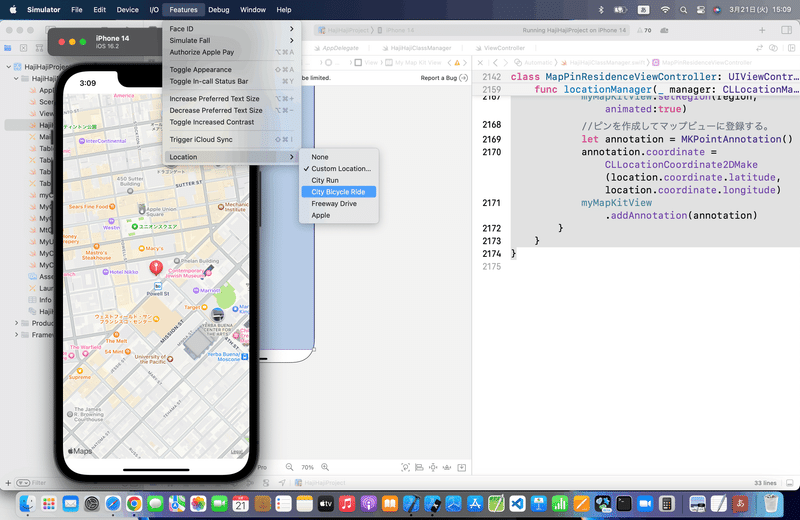Open the Debug menu
800x520 pixels.
coord(219,10)
